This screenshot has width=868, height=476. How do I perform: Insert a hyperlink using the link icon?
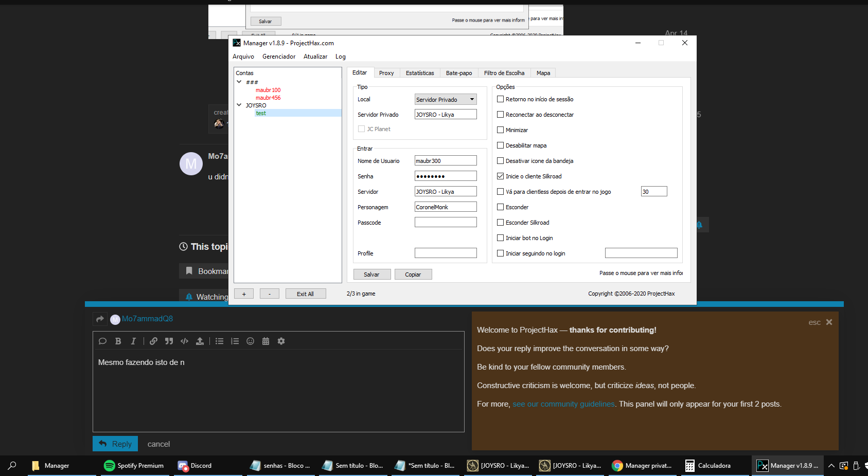pyautogui.click(x=153, y=341)
